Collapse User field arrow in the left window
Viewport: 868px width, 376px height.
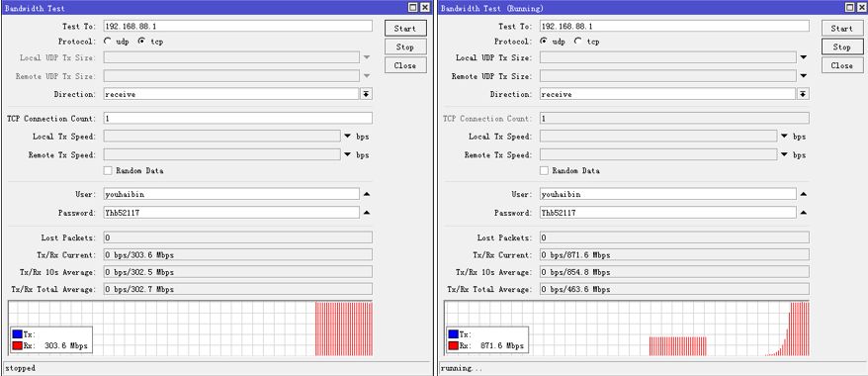click(x=367, y=194)
